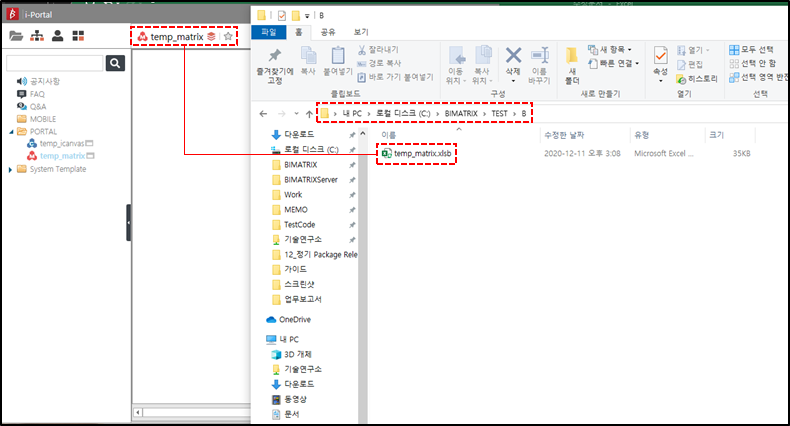Toggle the favorite star next to temp_matrix
This screenshot has width=790, height=426.
(x=228, y=36)
